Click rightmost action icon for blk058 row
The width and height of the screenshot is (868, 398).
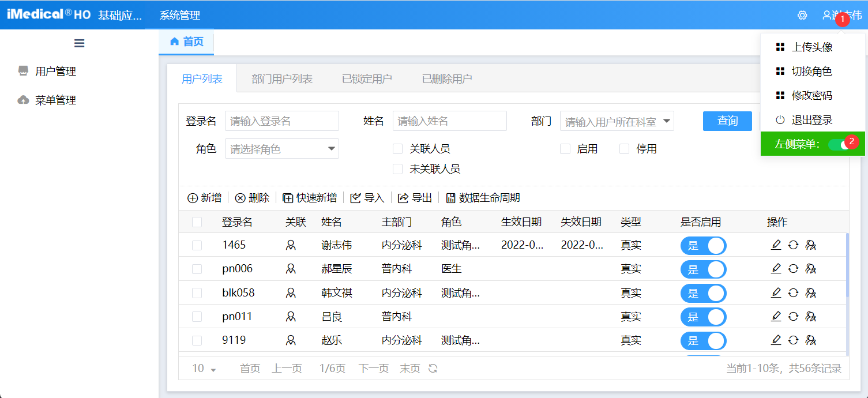[x=811, y=293]
